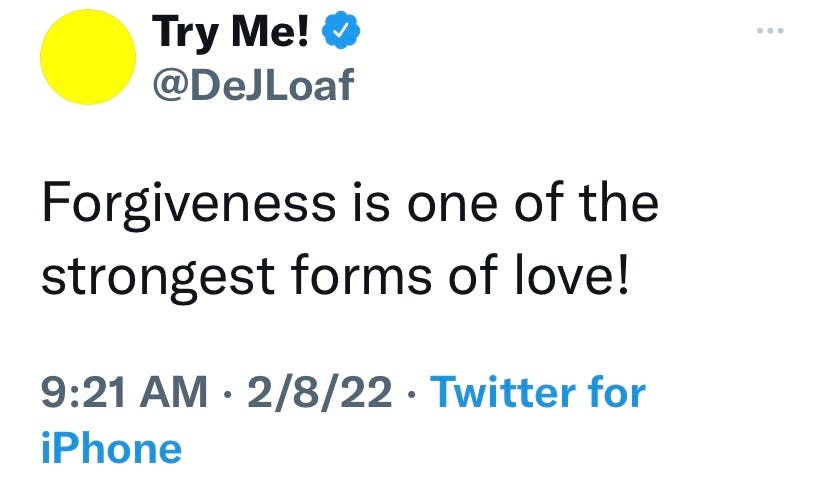Click the word "strongest" in the tweet
Viewport: 828px width, 502px height.
pyautogui.click(x=160, y=275)
